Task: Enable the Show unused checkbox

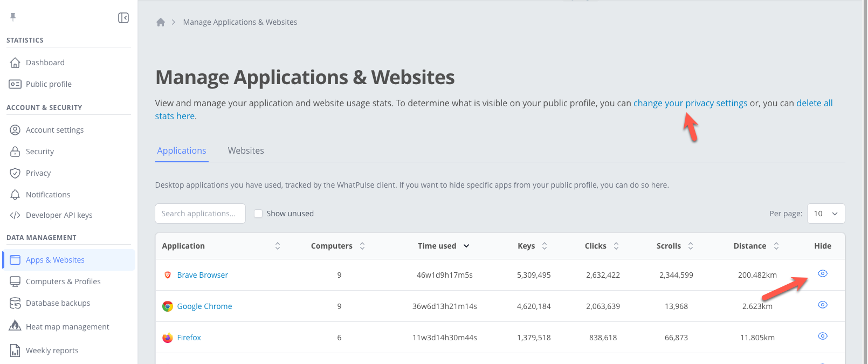Action: (258, 214)
